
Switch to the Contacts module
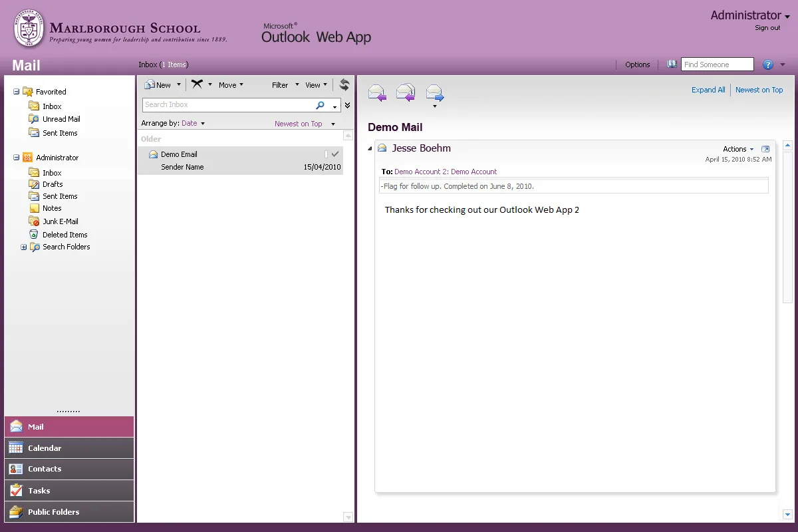69,469
